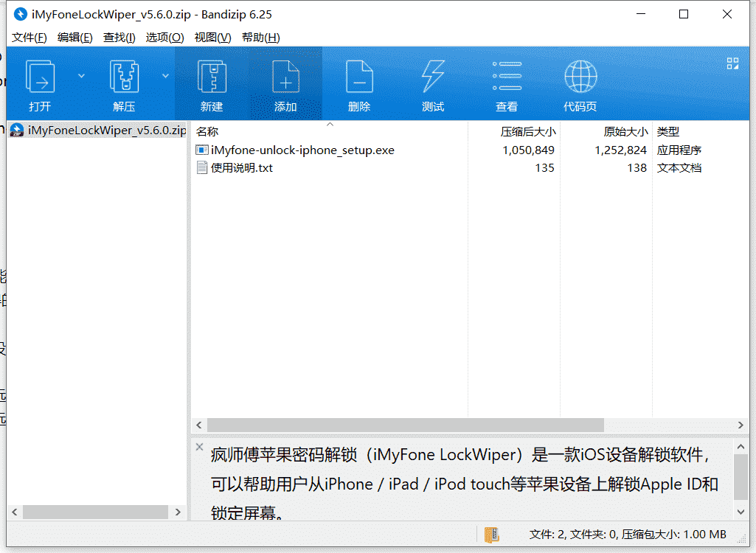Click the 添加 (Add files) toolbar icon
The width and height of the screenshot is (756, 553).
[x=285, y=76]
